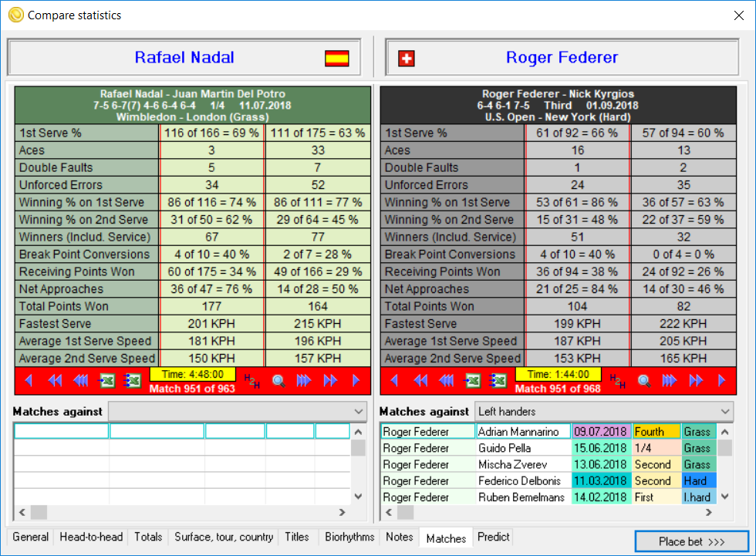Open the Notes tab
This screenshot has height=556, width=756.
(400, 537)
